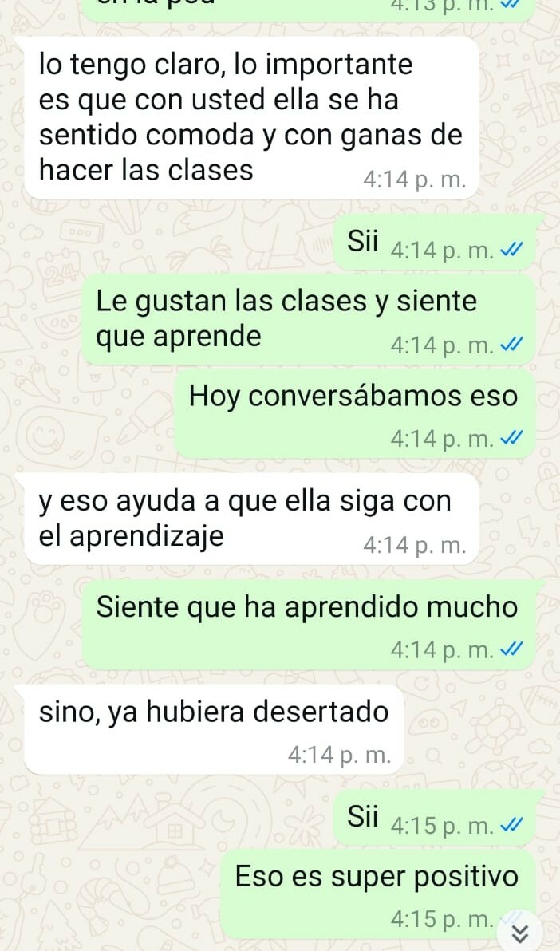560x951 pixels.
Task: Select message 'lo tengo claro, lo importante'
Action: tap(251, 117)
